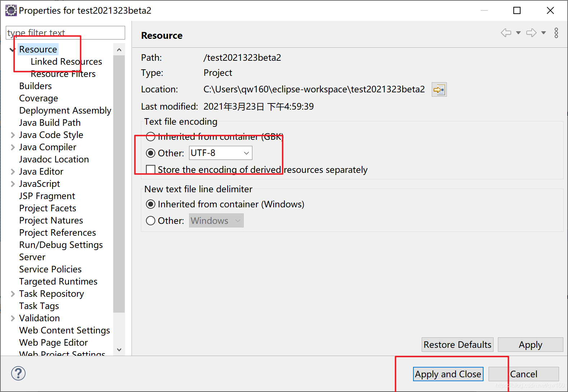Image resolution: width=568 pixels, height=392 pixels.
Task: Open Project Natures page
Action: (51, 220)
